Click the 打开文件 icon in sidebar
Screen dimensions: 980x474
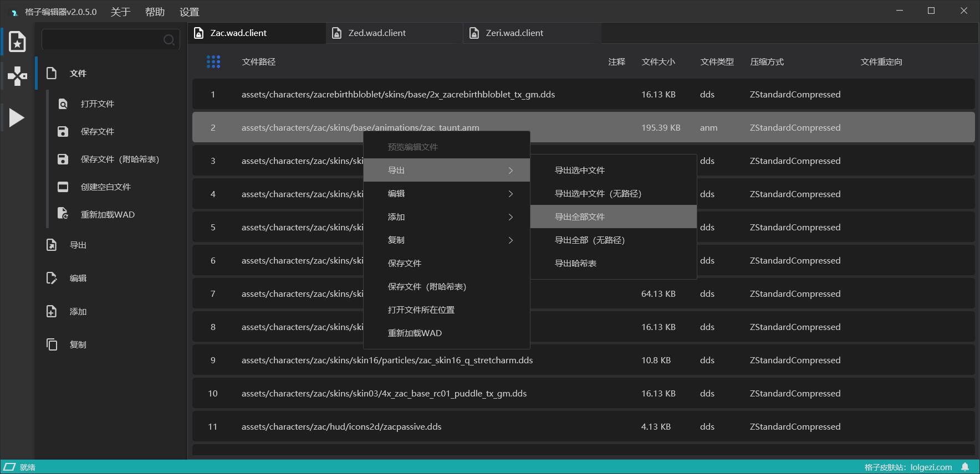click(x=63, y=104)
